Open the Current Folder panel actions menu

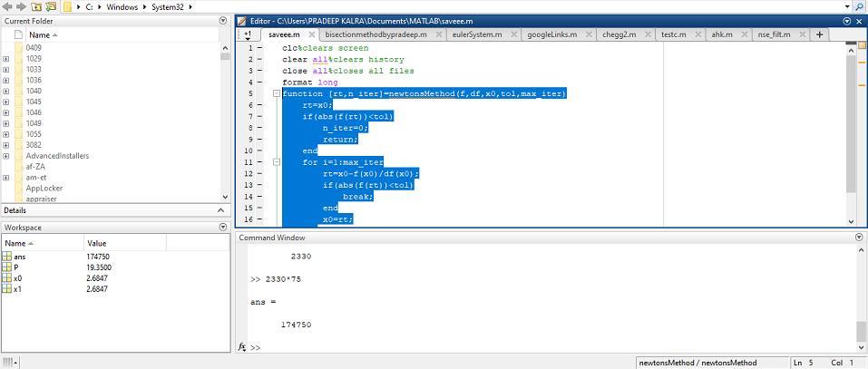223,21
